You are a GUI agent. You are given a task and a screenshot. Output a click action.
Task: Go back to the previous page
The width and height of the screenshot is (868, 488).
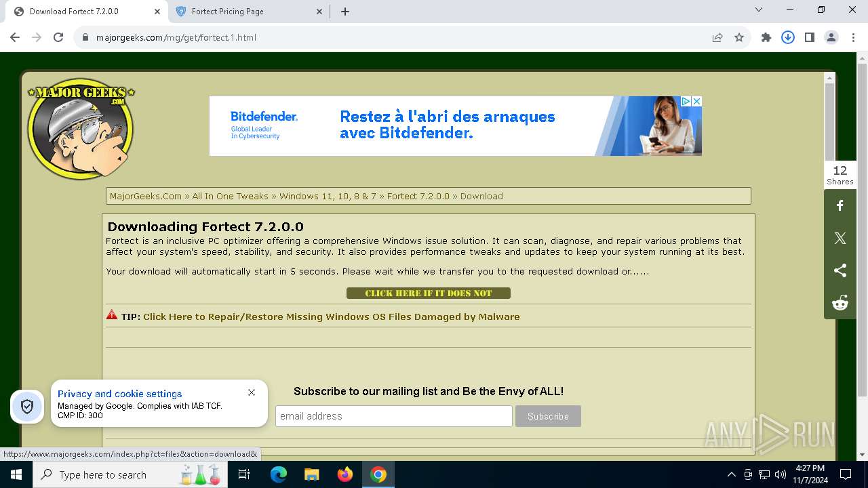tap(15, 37)
